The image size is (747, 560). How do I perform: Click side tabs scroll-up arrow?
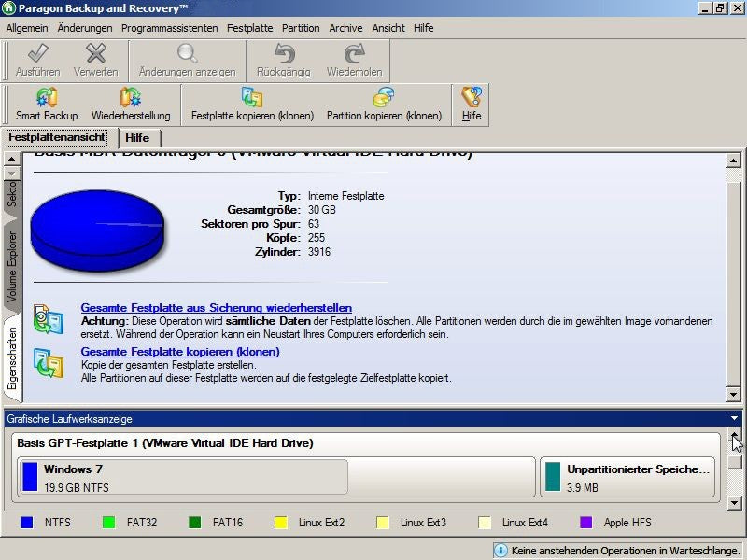tap(11, 159)
